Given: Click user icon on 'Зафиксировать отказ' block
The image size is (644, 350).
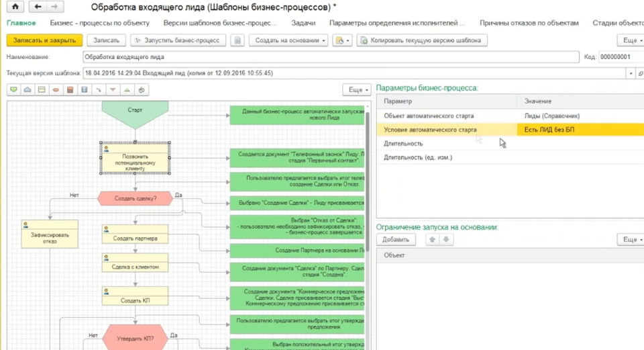Looking at the screenshot, I should (26, 225).
